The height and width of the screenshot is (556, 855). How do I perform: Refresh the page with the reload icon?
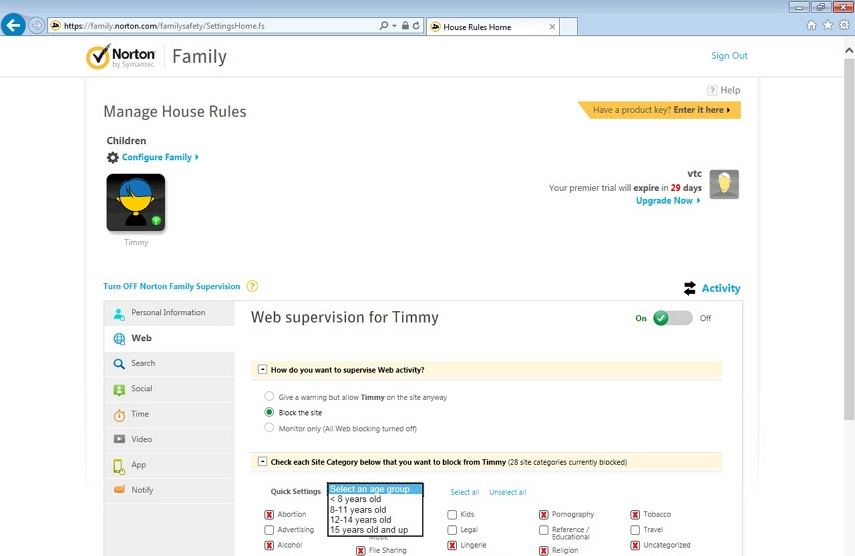[416, 26]
